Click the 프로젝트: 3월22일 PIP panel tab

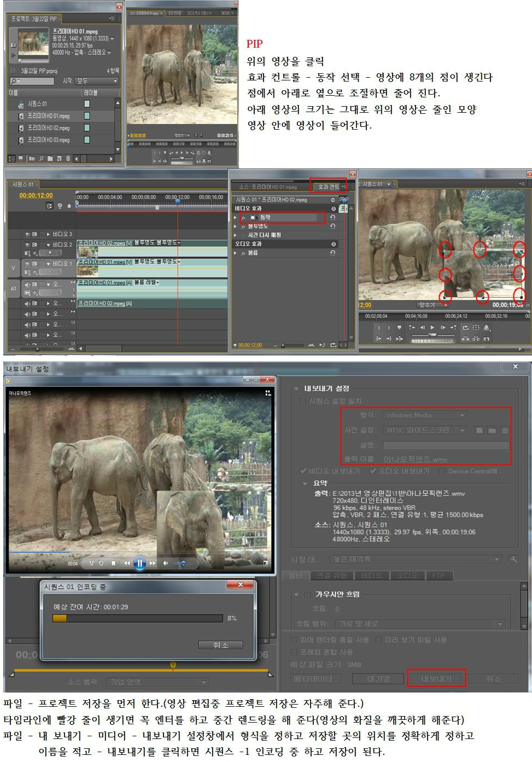pos(34,19)
